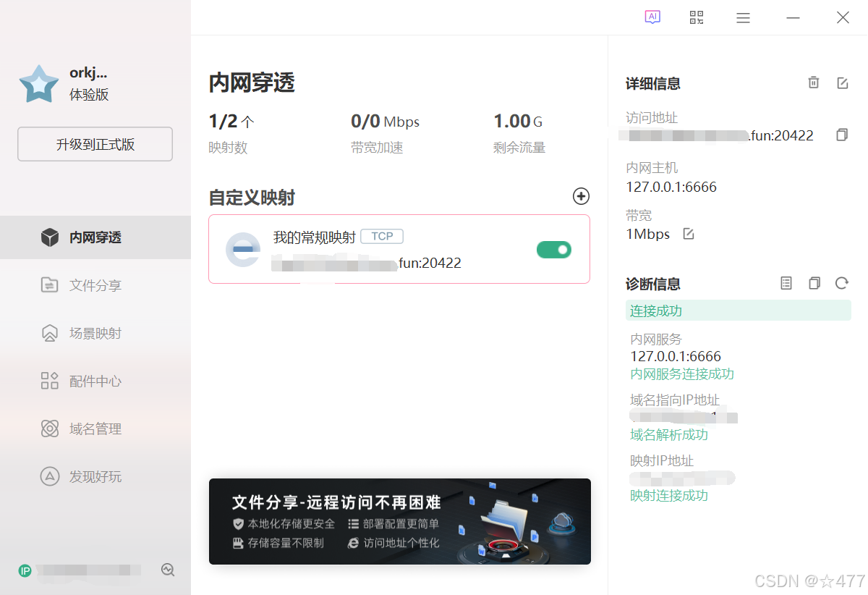Refresh the diagnostic information
Screen dimensions: 868x595
pyautogui.click(x=841, y=283)
